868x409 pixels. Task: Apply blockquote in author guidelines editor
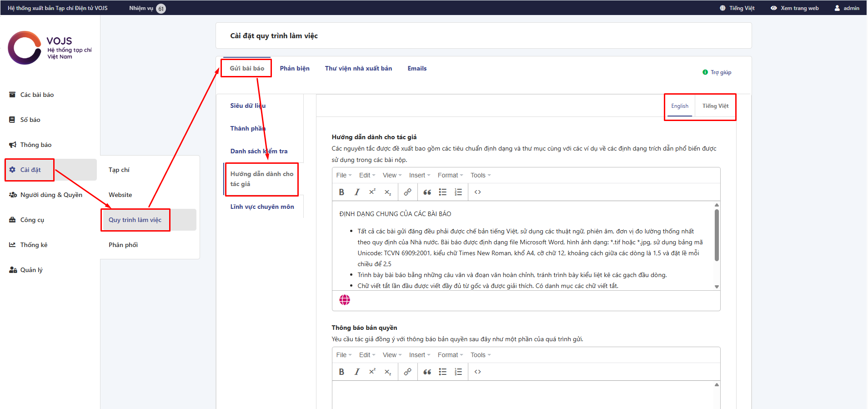pyautogui.click(x=427, y=192)
